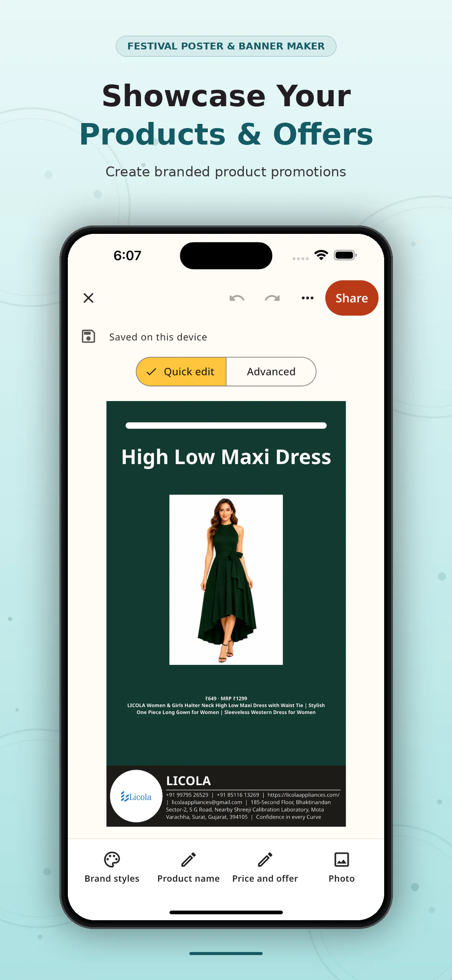Edit the Product name

[188, 868]
